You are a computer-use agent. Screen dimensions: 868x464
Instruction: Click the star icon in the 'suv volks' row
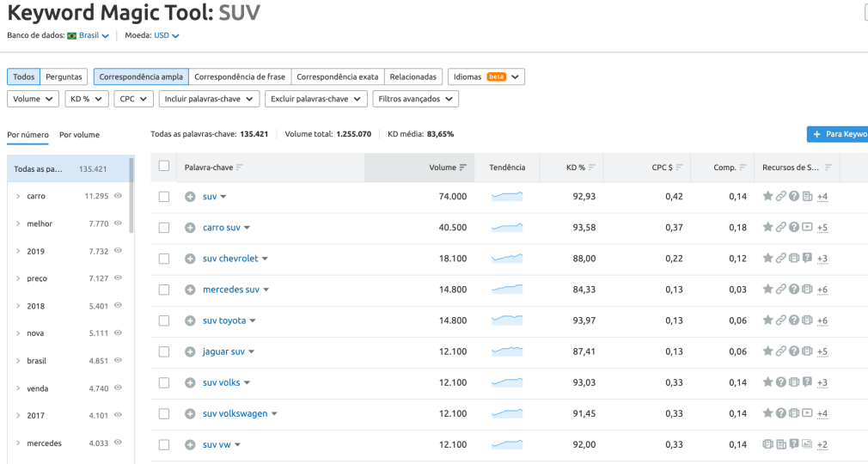[767, 382]
